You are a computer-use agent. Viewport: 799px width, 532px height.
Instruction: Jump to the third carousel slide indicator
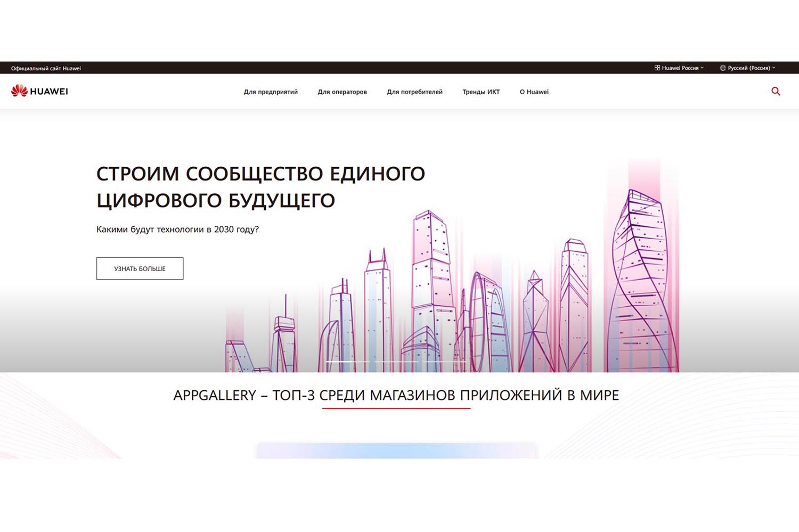(444, 362)
